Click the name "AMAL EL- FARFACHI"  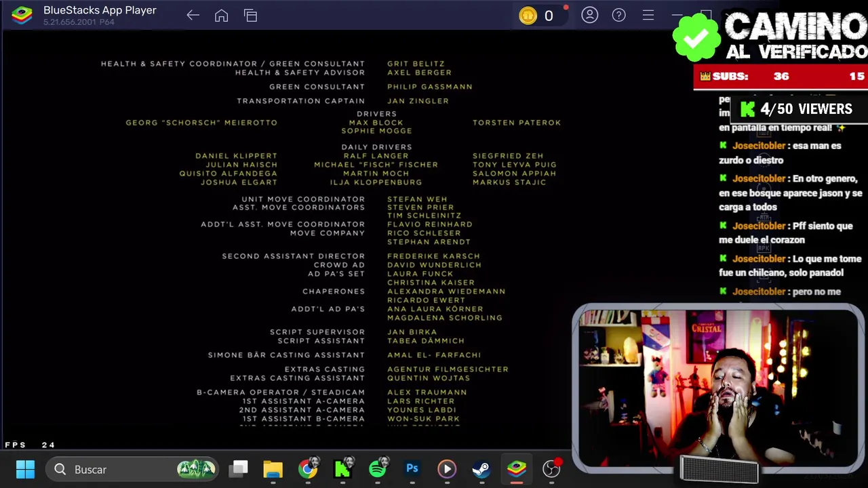tap(434, 355)
